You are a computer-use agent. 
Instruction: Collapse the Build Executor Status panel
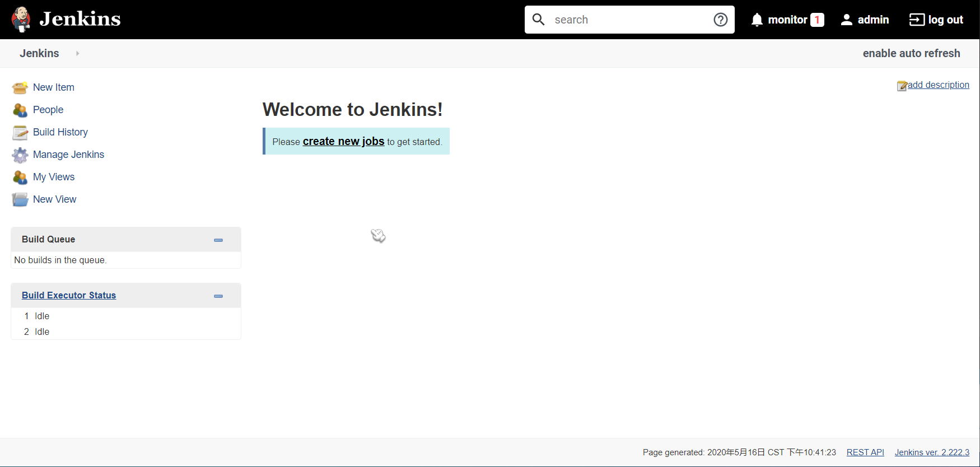(x=218, y=296)
